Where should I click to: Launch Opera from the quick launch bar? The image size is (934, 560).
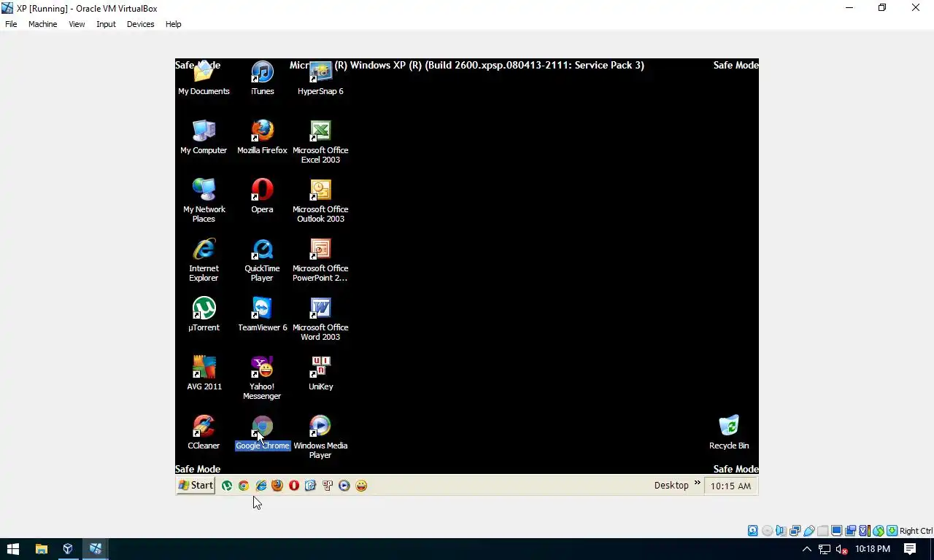(x=294, y=486)
